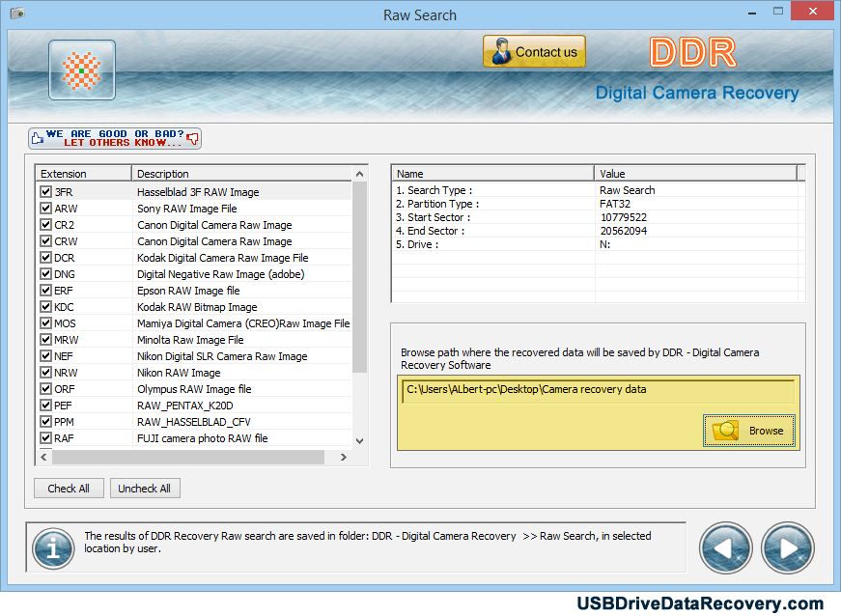Uncheck the ERF extension checkbox

click(45, 290)
